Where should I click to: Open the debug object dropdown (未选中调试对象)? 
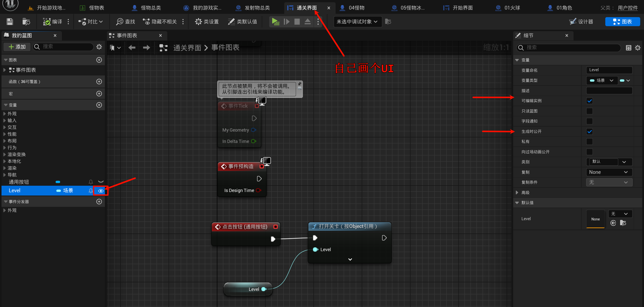(357, 22)
